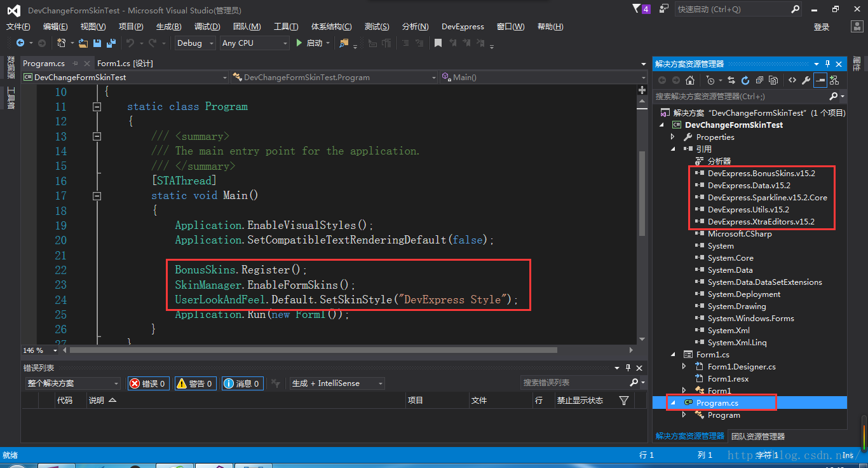Viewport: 868px width, 468px height.
Task: Click Pending Changes Filter clock icon
Action: click(x=710, y=80)
